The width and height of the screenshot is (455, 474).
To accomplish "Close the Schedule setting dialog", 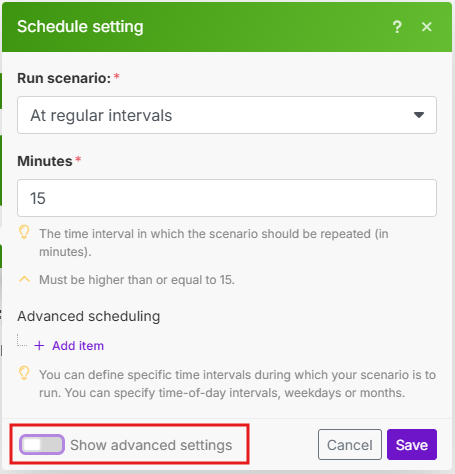I will point(427,27).
